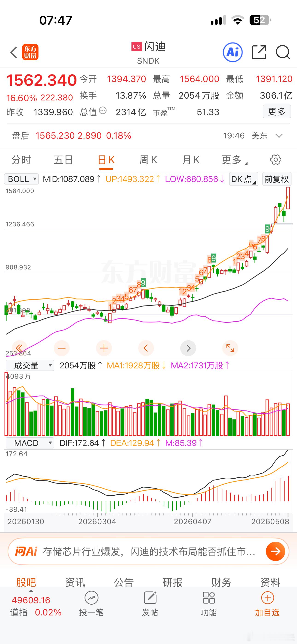
Task: Expand 道指 index ticker arrow
Action: pos(31,591)
